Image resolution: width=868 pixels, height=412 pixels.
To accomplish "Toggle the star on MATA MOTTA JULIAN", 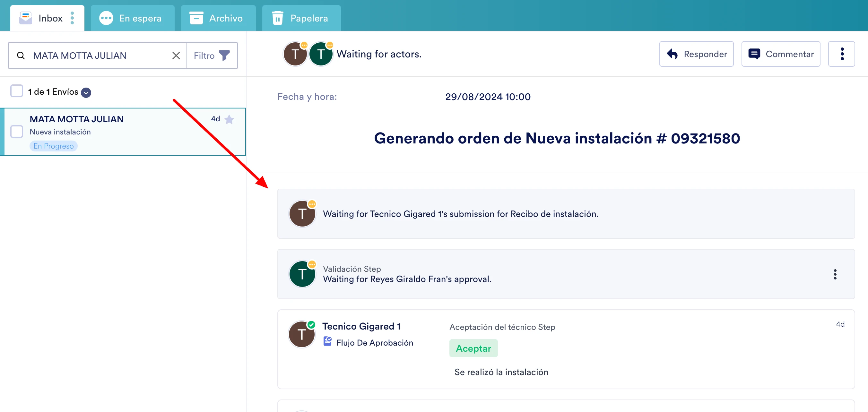I will coord(230,119).
